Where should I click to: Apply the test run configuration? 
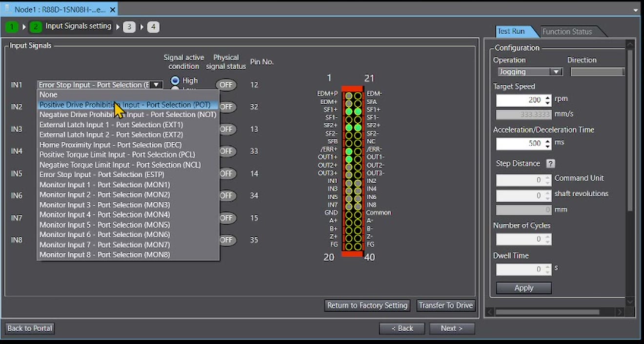point(524,288)
